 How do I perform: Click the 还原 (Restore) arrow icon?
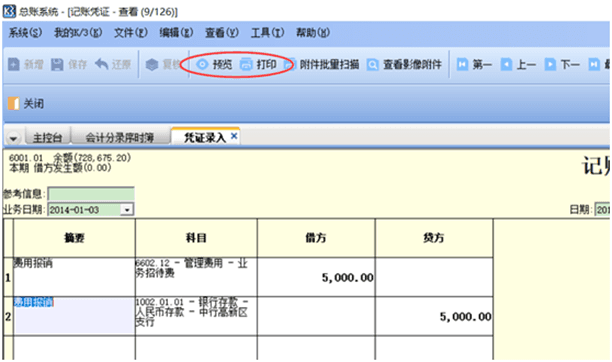click(x=101, y=64)
